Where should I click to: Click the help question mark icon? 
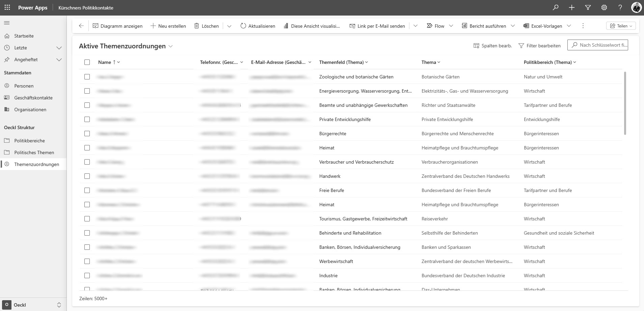coord(620,7)
